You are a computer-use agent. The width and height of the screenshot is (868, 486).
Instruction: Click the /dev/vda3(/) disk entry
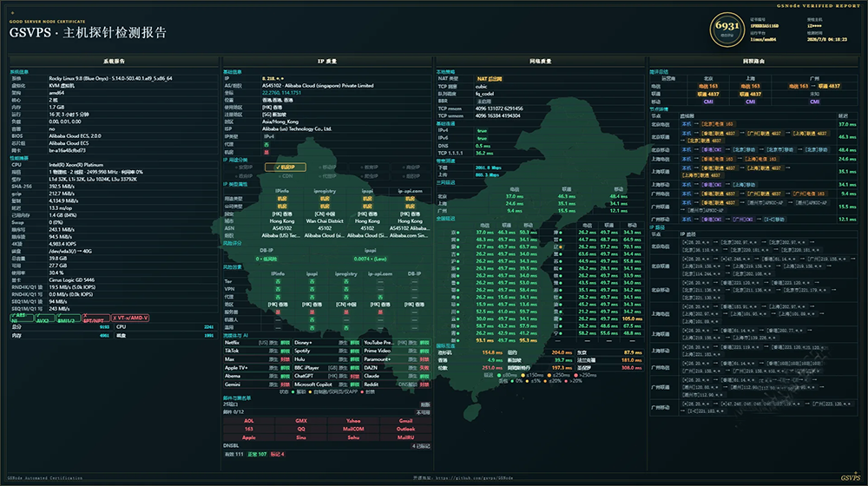click(70, 251)
